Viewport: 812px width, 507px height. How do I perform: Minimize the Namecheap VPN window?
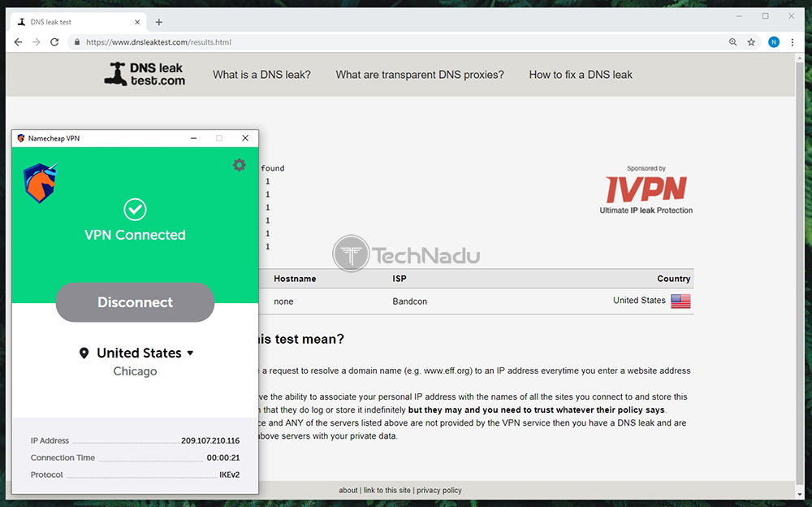194,138
